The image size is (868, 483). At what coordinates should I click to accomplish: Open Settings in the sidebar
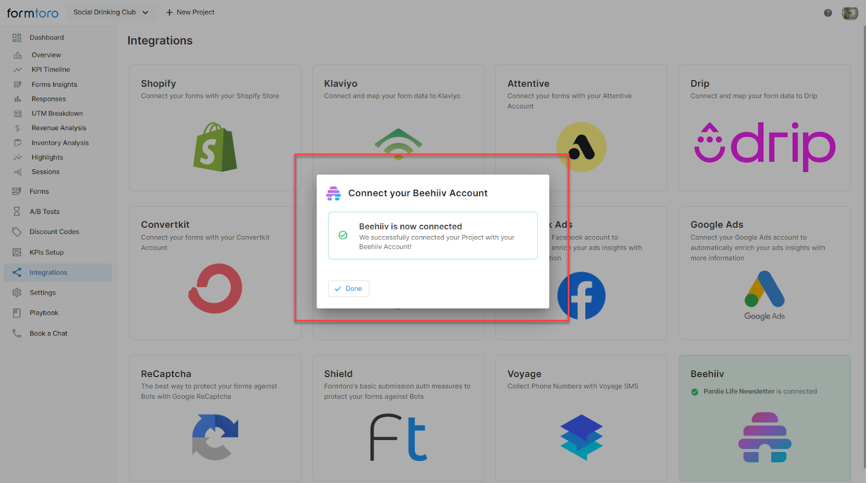click(x=42, y=293)
